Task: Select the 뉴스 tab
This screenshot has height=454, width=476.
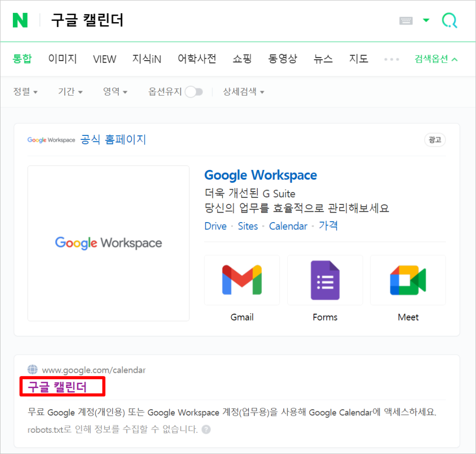Action: [x=323, y=59]
